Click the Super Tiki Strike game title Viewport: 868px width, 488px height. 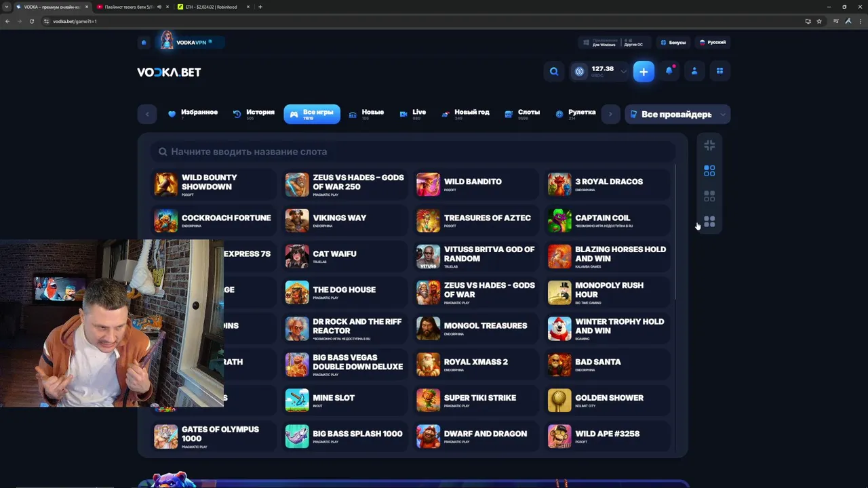point(480,398)
